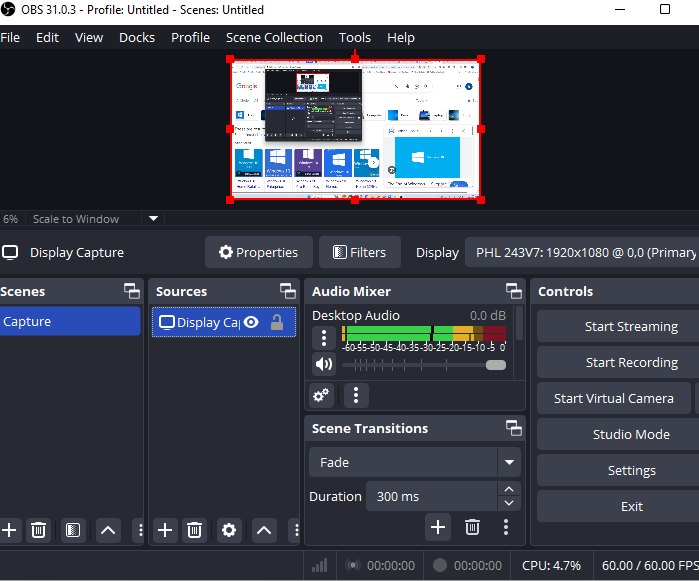Click the Desktop Audio level meter
Viewport: 699px width, 581px height.
(424, 334)
